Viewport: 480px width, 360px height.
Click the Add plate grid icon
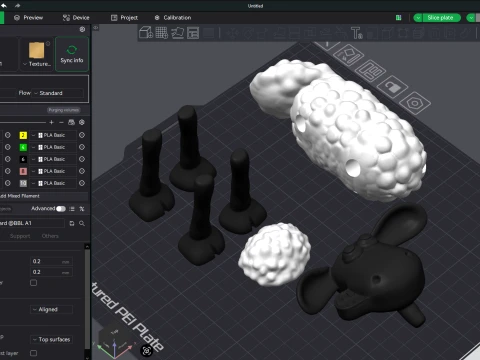(162, 33)
